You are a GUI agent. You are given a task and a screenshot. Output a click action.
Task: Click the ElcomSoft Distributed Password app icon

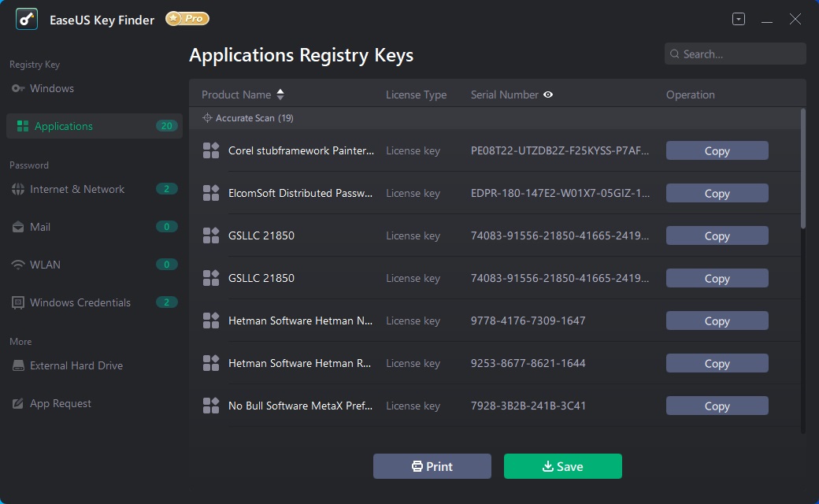(x=211, y=193)
